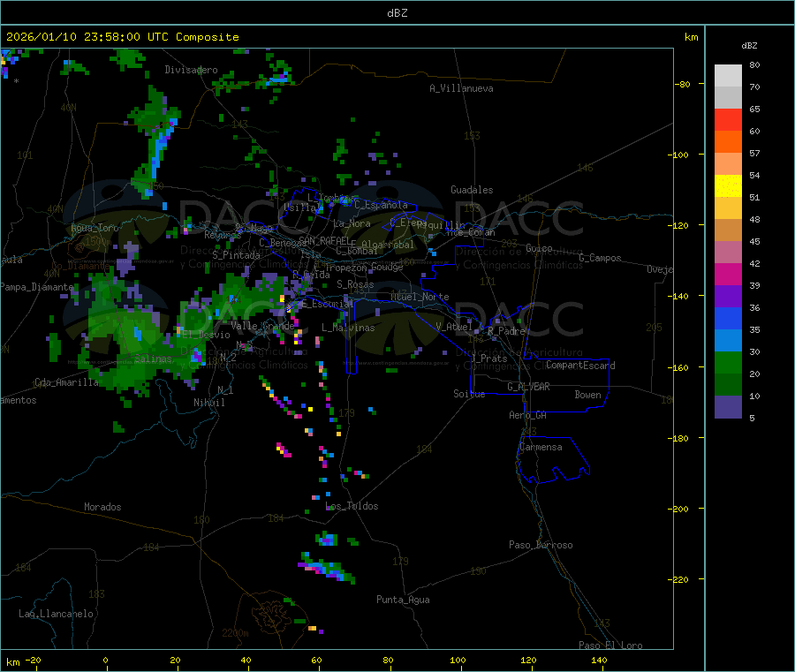Click the Atuel_Norte label
The width and height of the screenshot is (795, 672).
420,297
